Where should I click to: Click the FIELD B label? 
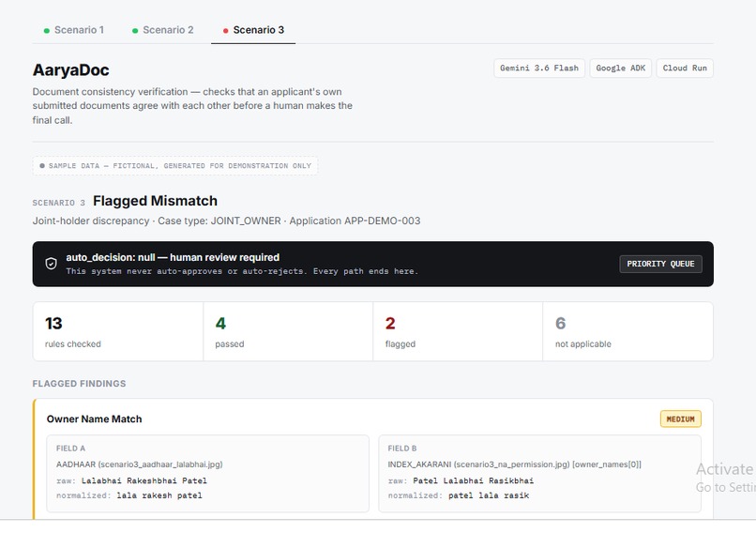pos(402,449)
